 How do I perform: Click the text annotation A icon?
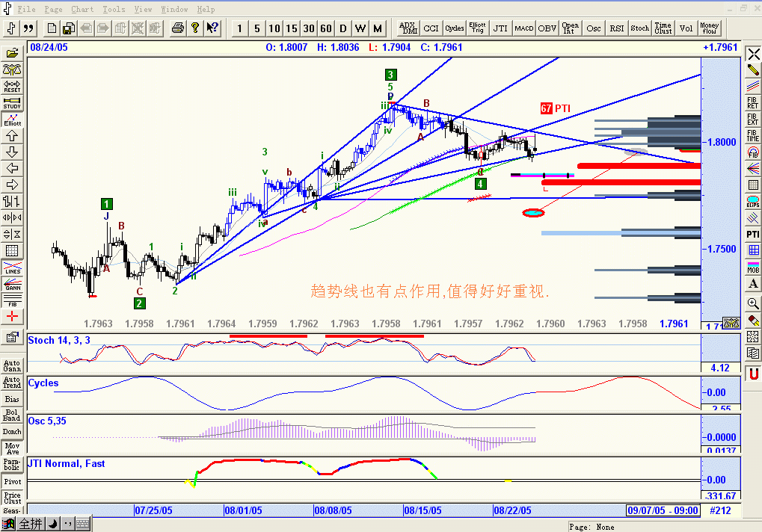tap(753, 284)
